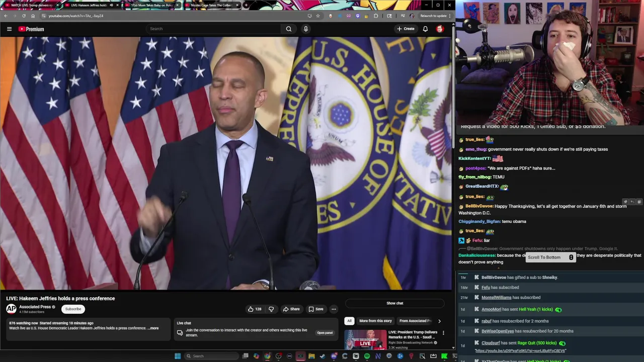Go back in Chrome browser
This screenshot has width=644, height=362.
(x=6, y=16)
